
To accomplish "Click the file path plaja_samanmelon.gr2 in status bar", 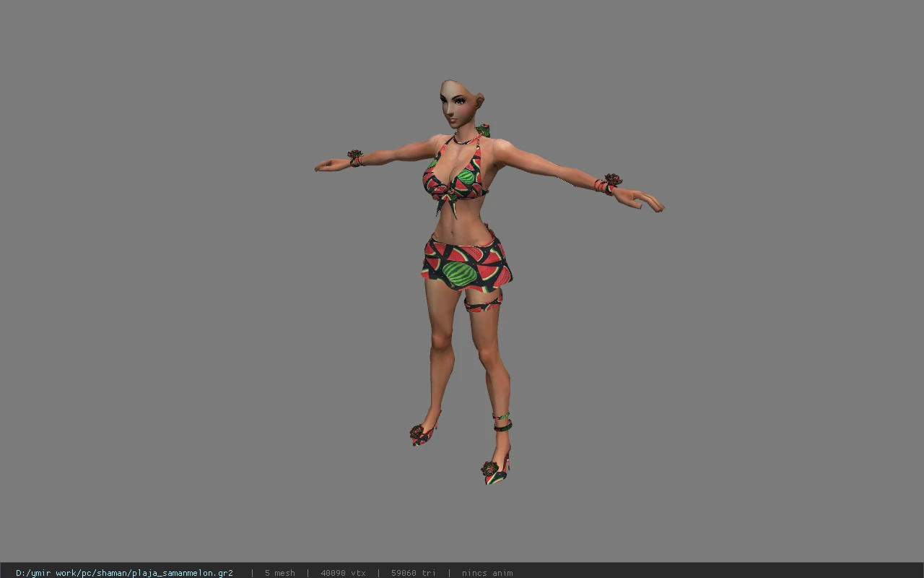I will click(x=124, y=573).
